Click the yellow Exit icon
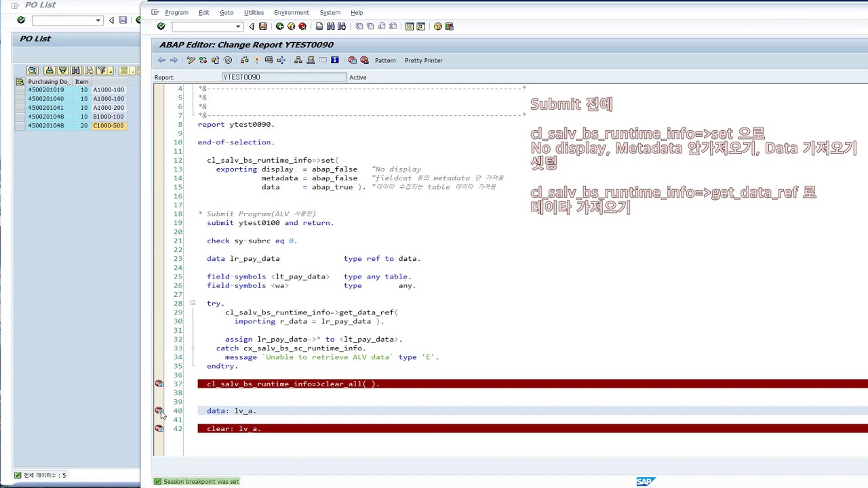The height and width of the screenshot is (488, 868). pyautogui.click(x=291, y=26)
